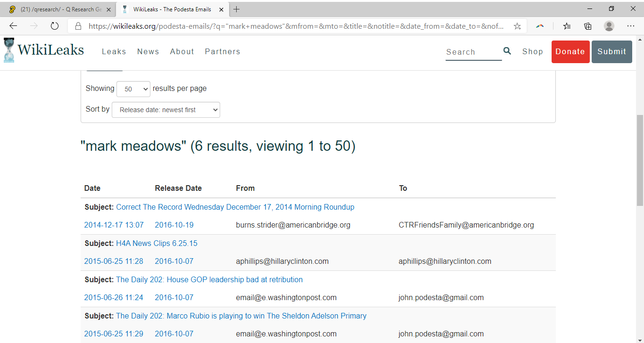Open the About menu item
Image resolution: width=644 pixels, height=343 pixels.
coord(182,52)
